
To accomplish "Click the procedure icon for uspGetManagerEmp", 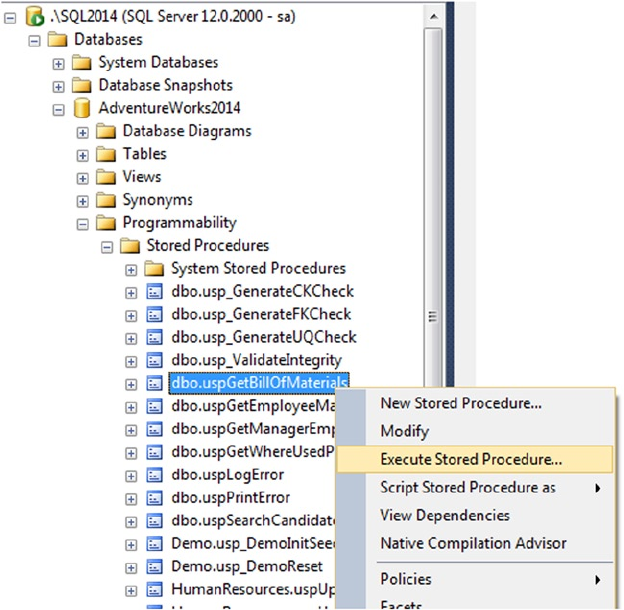I will [154, 429].
